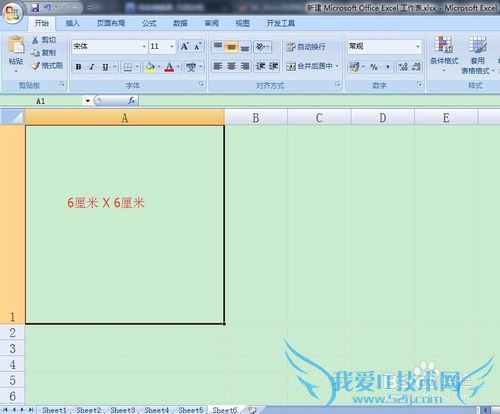
Task: Save the workbook from quick access toolbar
Action: [x=35, y=8]
